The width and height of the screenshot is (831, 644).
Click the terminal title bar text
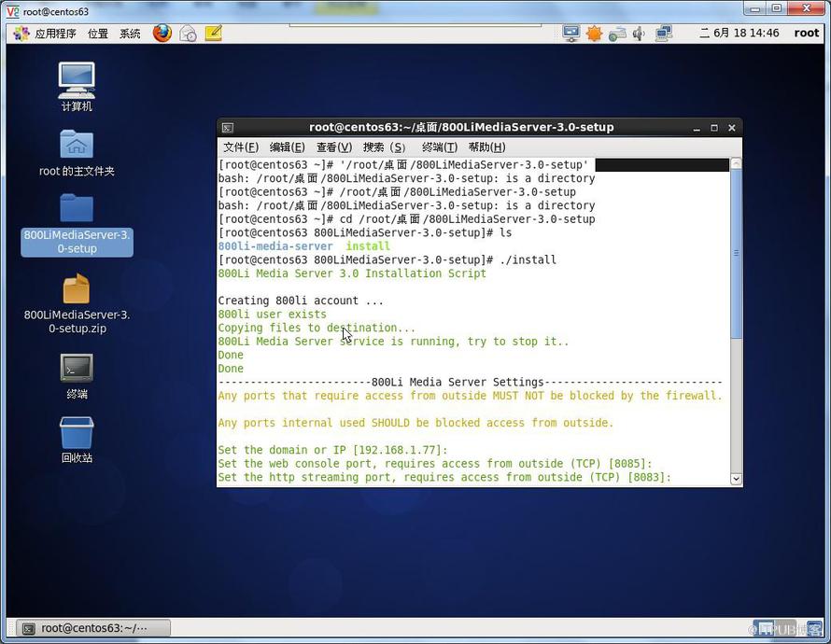click(461, 127)
